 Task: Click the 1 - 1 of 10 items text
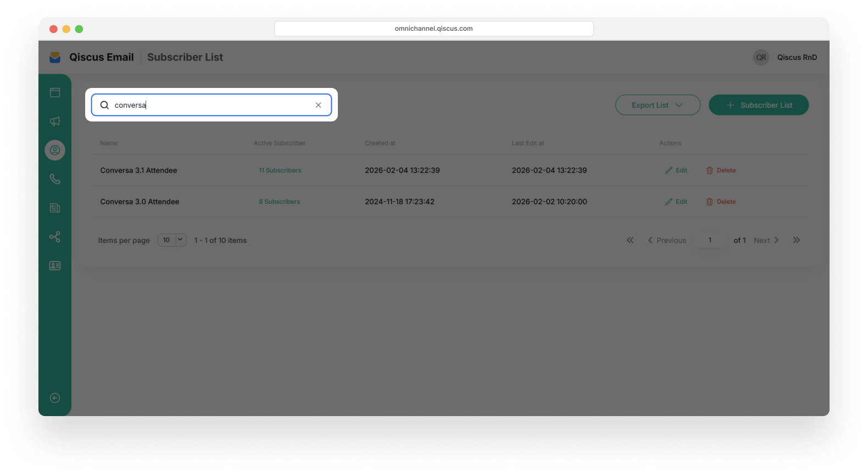[220, 240]
